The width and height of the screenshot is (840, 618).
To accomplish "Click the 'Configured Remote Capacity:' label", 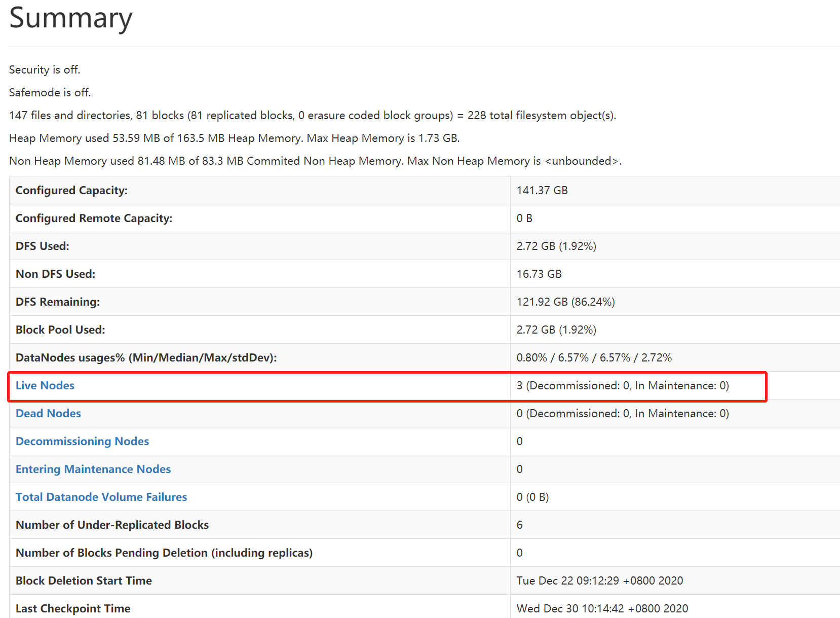I will tap(94, 218).
